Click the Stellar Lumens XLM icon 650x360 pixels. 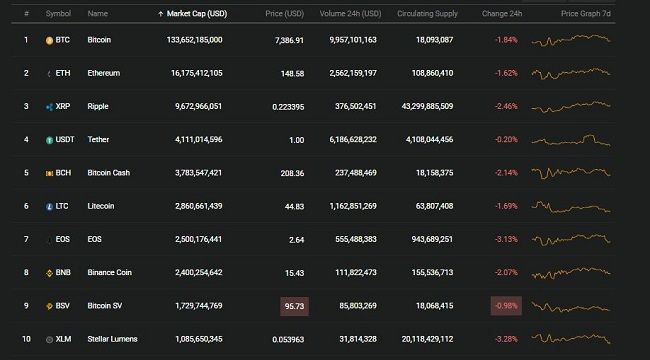click(49, 339)
